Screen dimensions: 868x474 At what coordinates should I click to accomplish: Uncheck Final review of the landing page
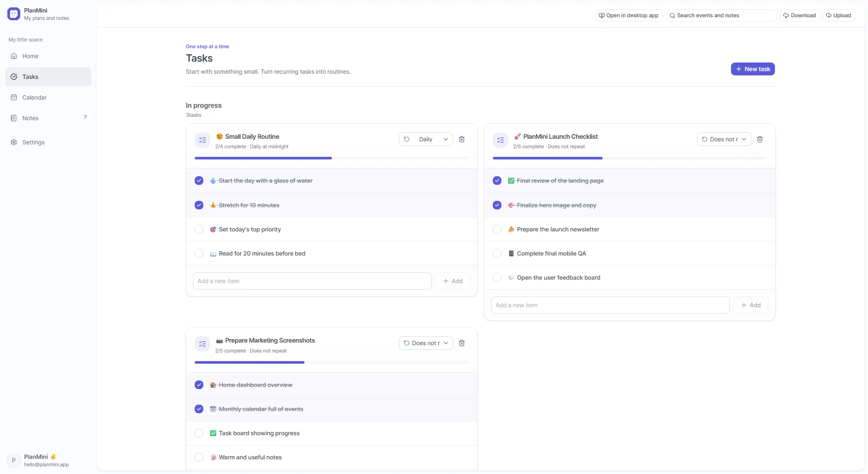(497, 181)
